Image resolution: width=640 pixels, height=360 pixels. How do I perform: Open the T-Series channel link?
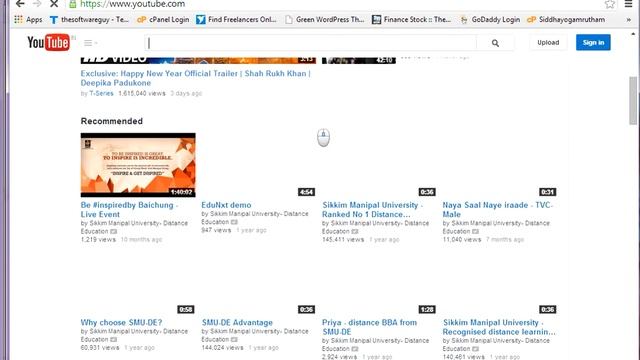tap(101, 93)
